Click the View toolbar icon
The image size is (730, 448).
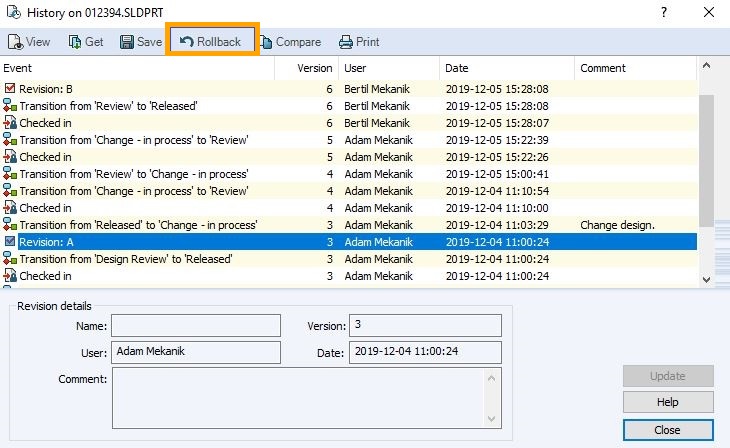coord(16,42)
